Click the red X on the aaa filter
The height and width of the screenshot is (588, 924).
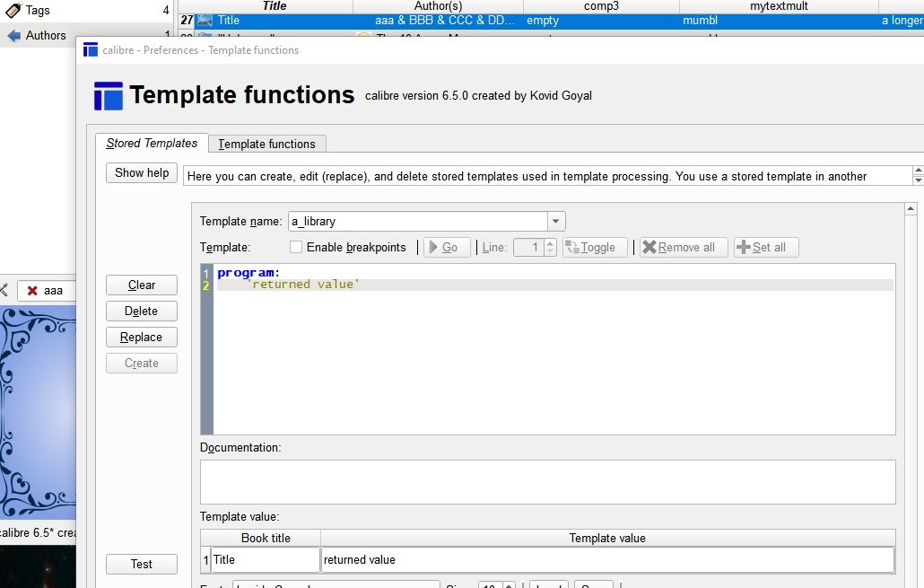click(32, 291)
